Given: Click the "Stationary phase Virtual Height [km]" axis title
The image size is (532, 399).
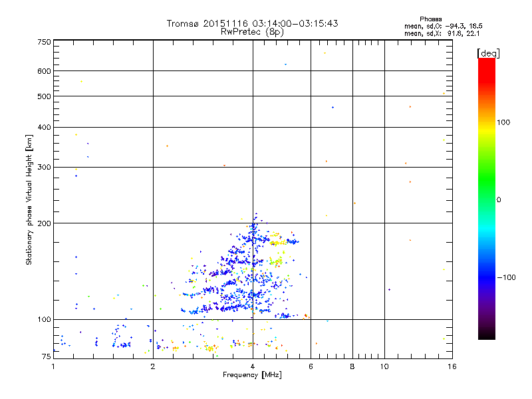Looking at the screenshot, I should coord(29,199).
